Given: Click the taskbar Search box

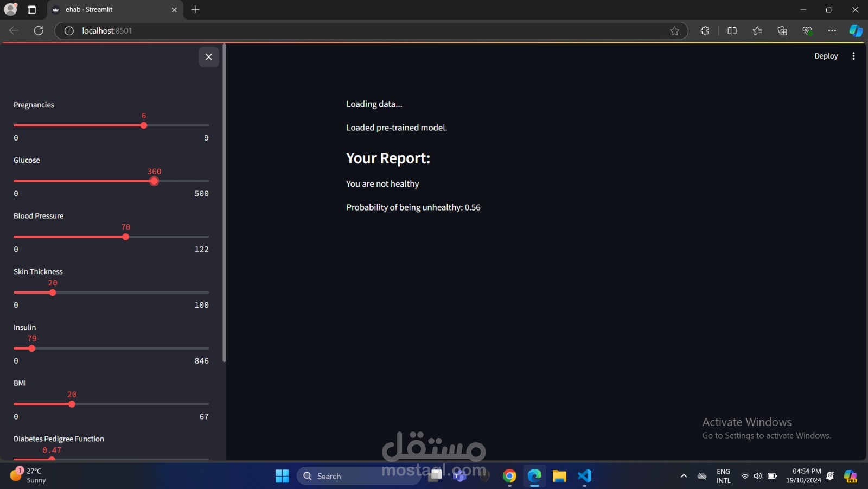Looking at the screenshot, I should [359, 476].
